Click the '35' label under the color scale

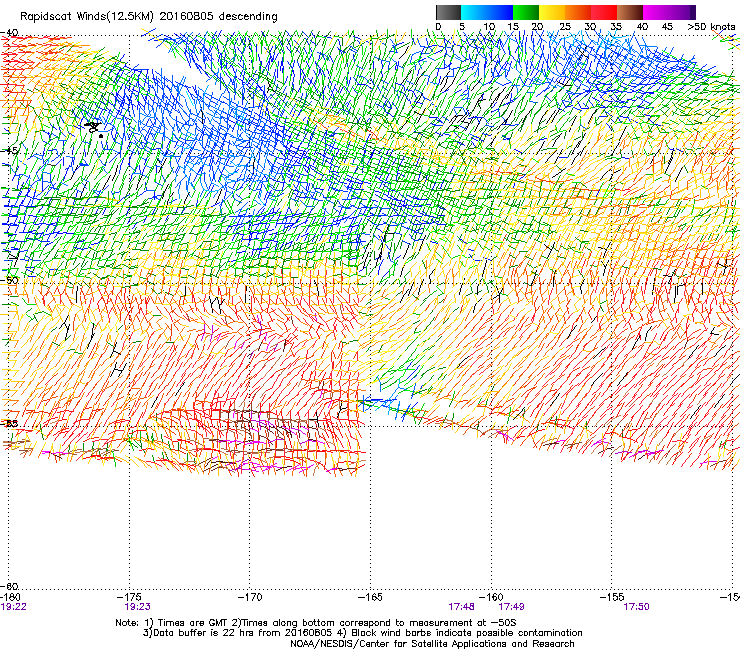pyautogui.click(x=616, y=27)
